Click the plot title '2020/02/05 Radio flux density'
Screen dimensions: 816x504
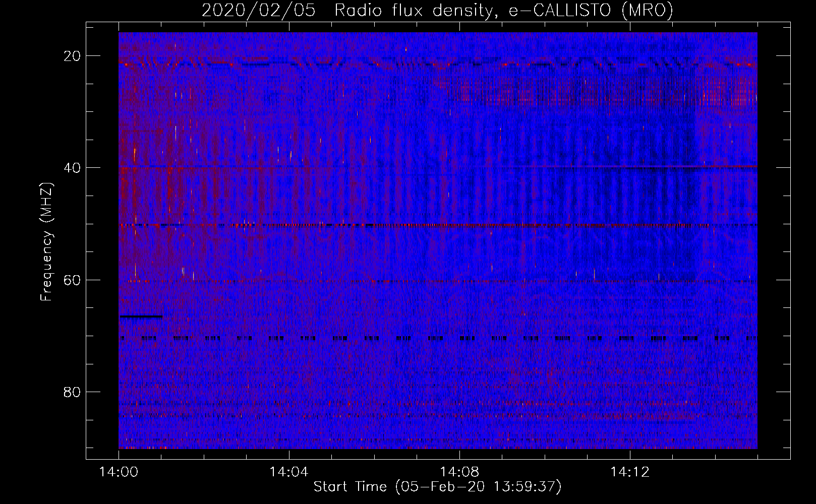(x=437, y=10)
